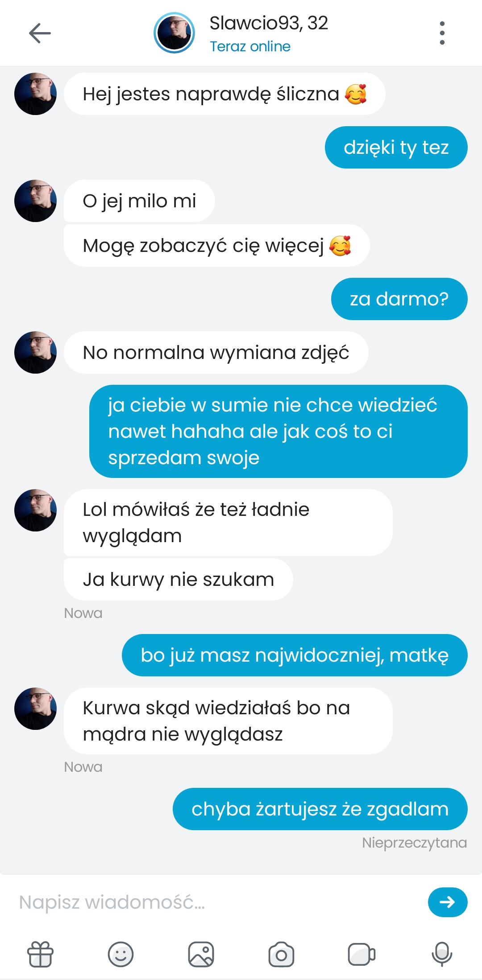The height and width of the screenshot is (980, 482).
Task: Tap the microphone icon for voice message
Action: coord(442,954)
